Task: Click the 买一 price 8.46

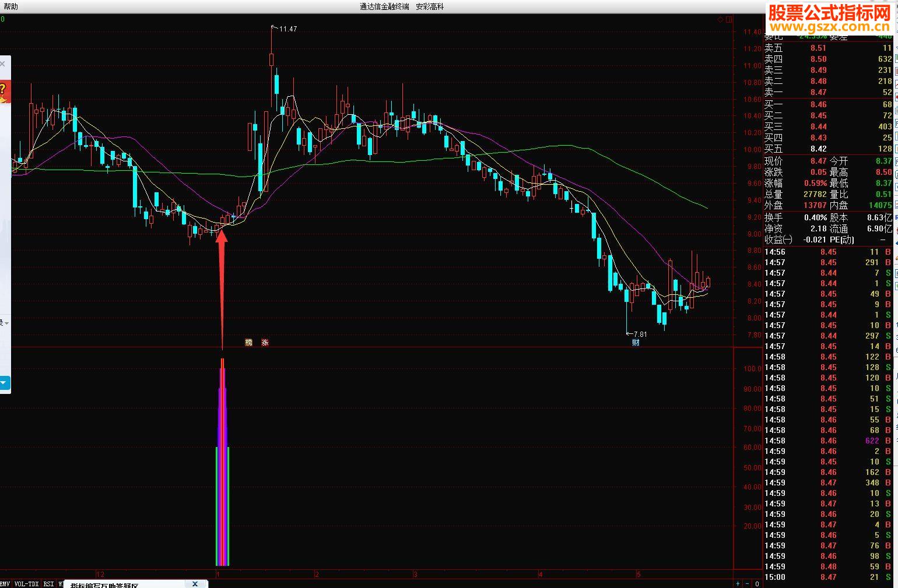Action: (818, 105)
